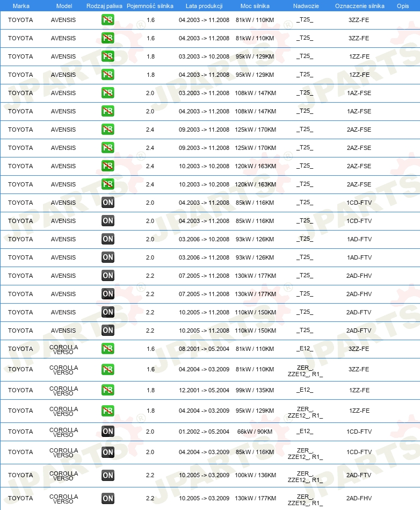
Task: Select date range 08.2001 -> 05.2004
Action: point(204,349)
